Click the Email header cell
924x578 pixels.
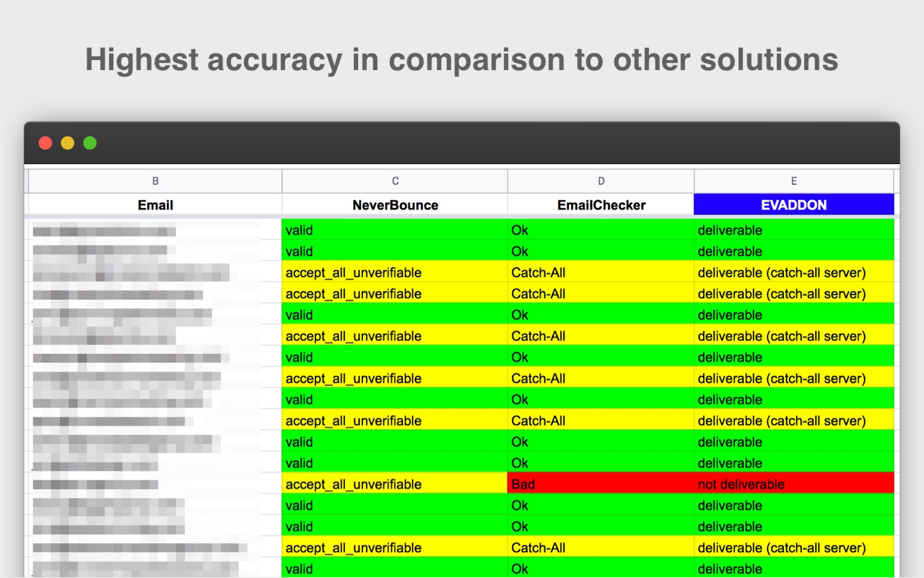155,204
